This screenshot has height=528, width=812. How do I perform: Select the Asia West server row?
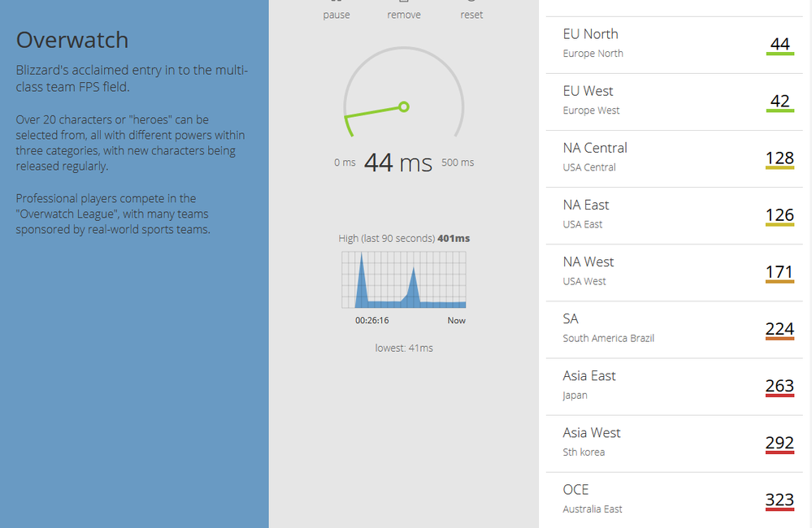click(x=675, y=444)
